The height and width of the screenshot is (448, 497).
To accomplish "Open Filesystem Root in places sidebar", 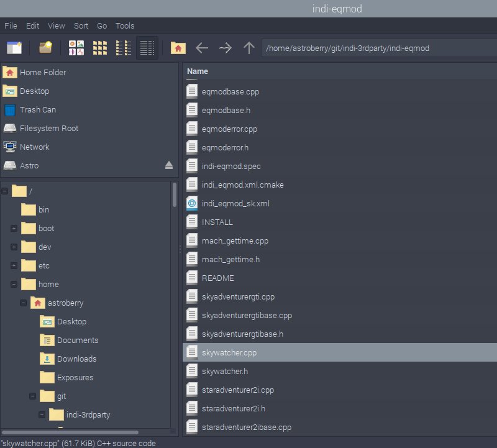I will [x=89, y=129].
